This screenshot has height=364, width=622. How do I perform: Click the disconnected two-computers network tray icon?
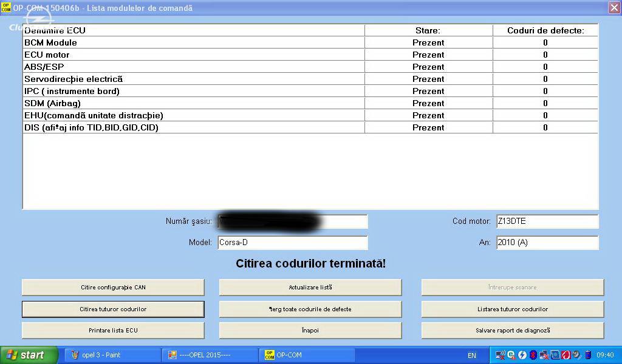pyautogui.click(x=544, y=355)
